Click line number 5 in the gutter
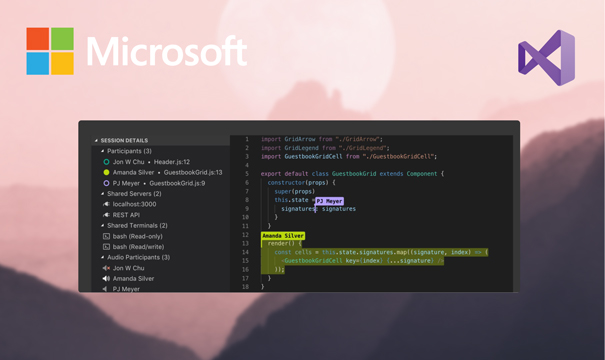Viewport: 605px width, 360px height. coord(247,174)
